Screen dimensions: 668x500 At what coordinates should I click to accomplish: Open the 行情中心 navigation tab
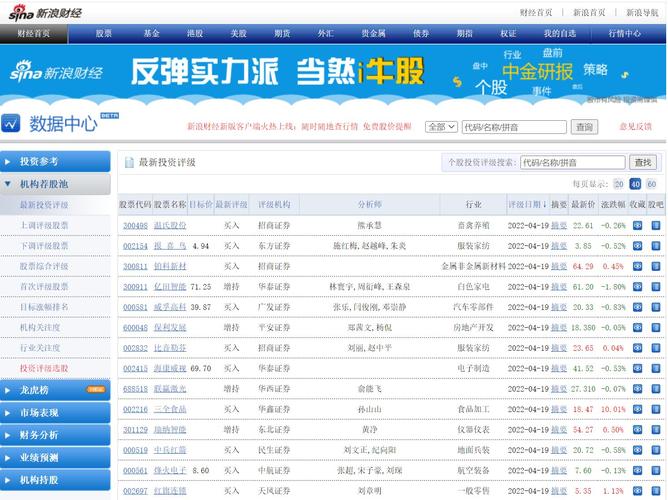[x=625, y=34]
